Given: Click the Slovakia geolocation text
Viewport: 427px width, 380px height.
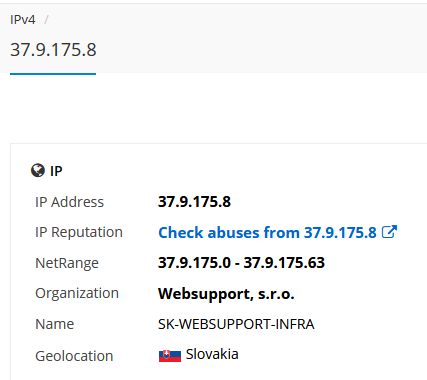Looking at the screenshot, I should click(212, 354).
